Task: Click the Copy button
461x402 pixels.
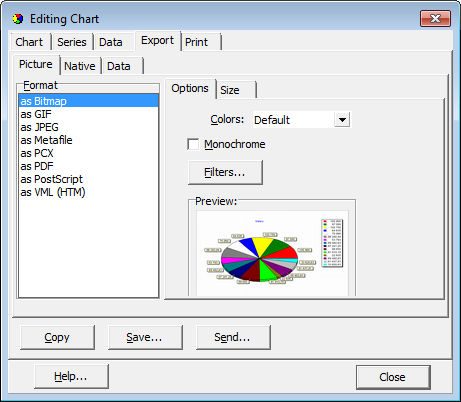Action: (57, 337)
